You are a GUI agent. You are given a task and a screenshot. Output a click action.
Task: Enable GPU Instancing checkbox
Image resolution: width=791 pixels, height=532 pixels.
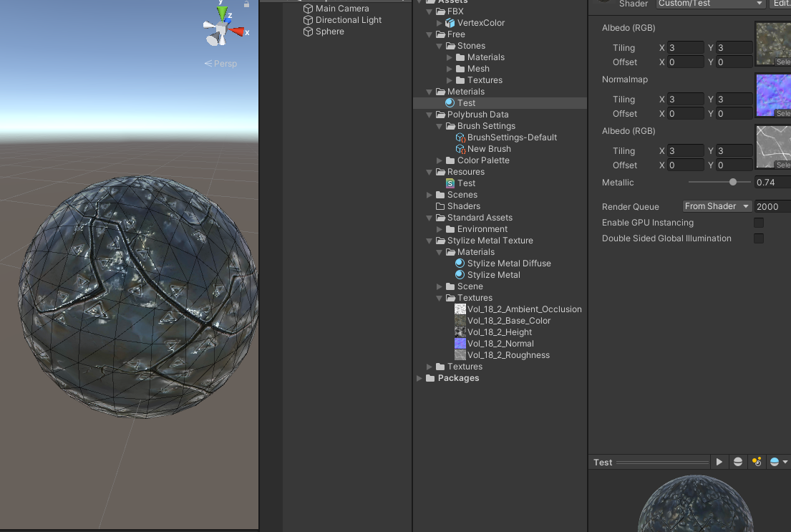point(759,223)
